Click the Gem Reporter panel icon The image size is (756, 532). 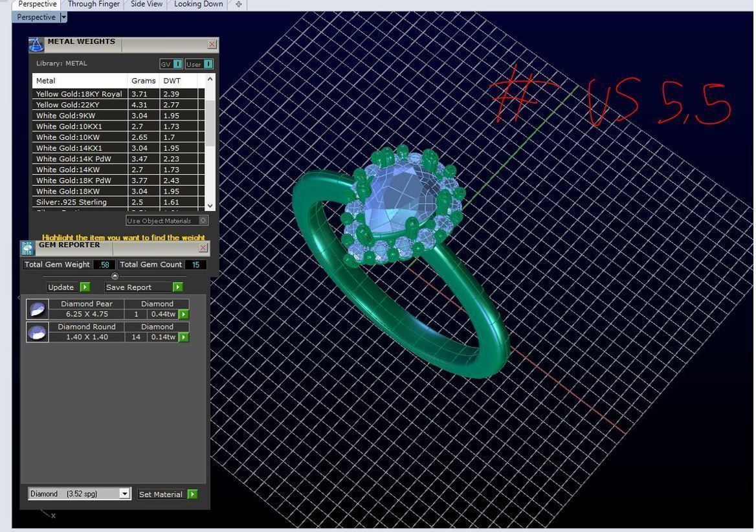click(27, 248)
